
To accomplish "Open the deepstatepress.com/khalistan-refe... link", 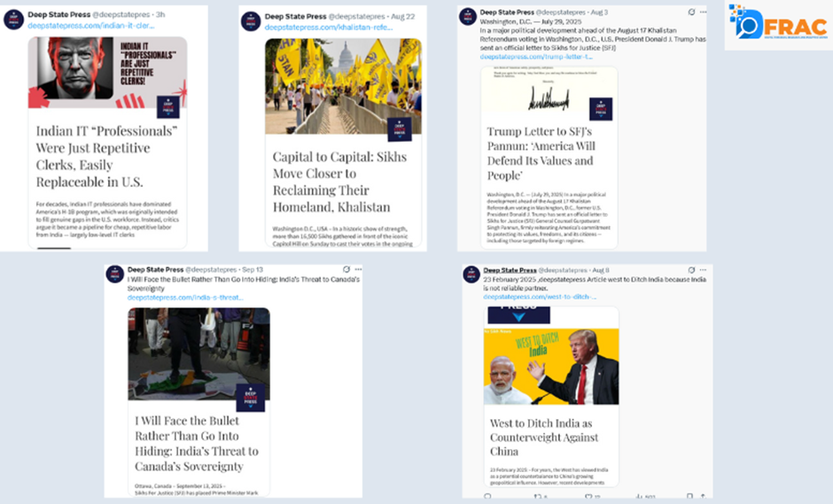I will pyautogui.click(x=328, y=27).
